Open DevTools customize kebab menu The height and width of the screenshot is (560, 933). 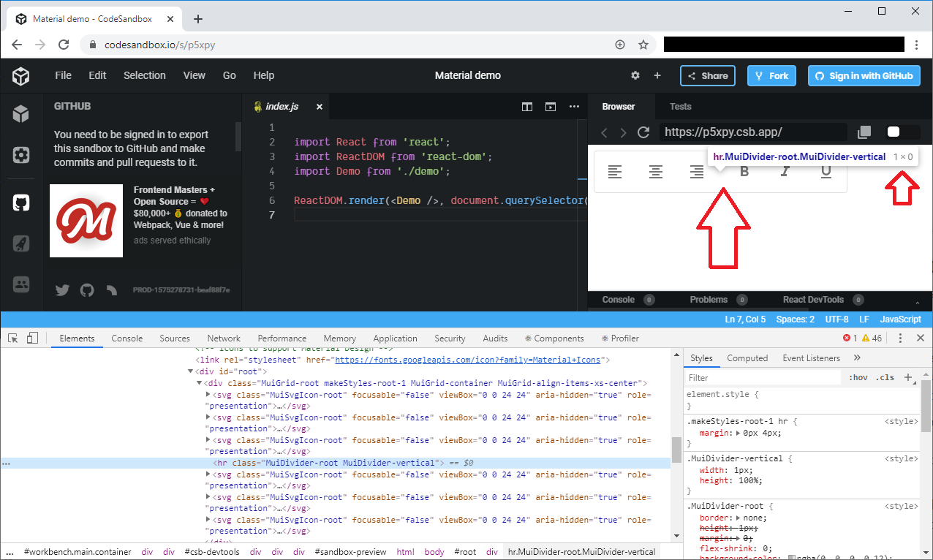tap(900, 338)
